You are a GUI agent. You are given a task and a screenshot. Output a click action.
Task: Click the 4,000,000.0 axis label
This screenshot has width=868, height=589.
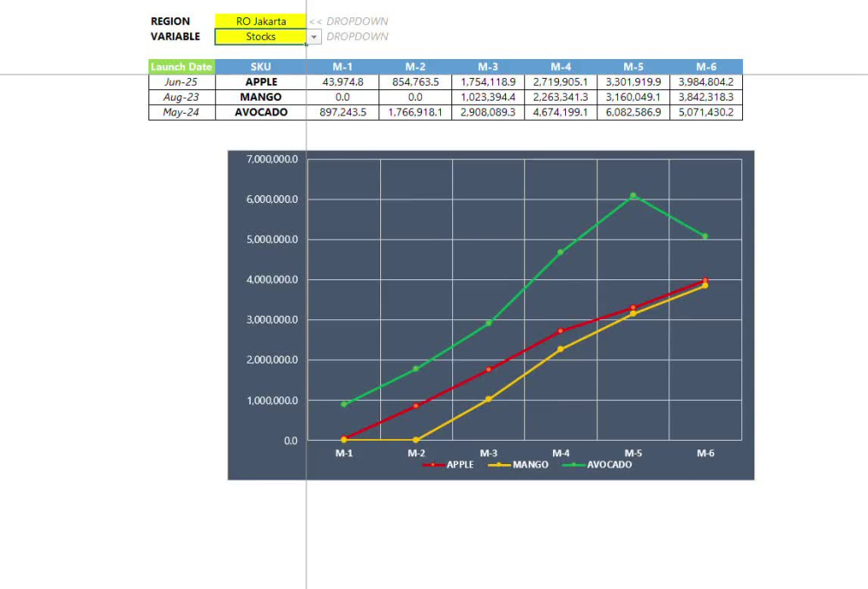(273, 280)
